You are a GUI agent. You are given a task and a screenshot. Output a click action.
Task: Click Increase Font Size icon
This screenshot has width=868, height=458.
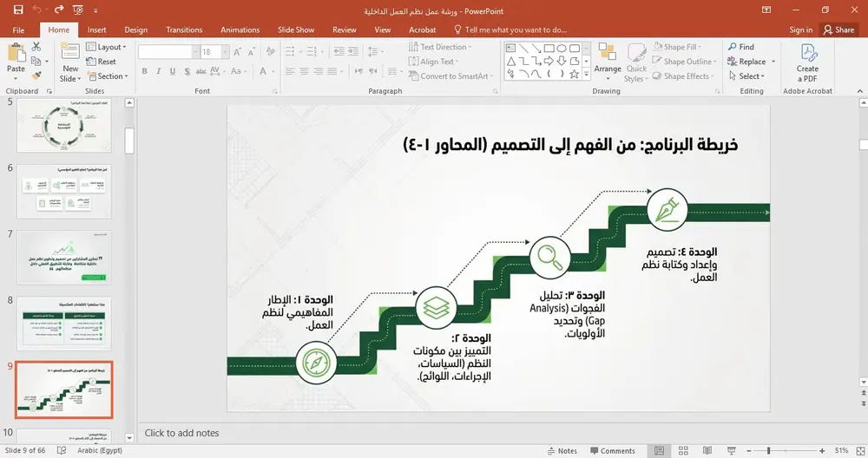(x=237, y=52)
